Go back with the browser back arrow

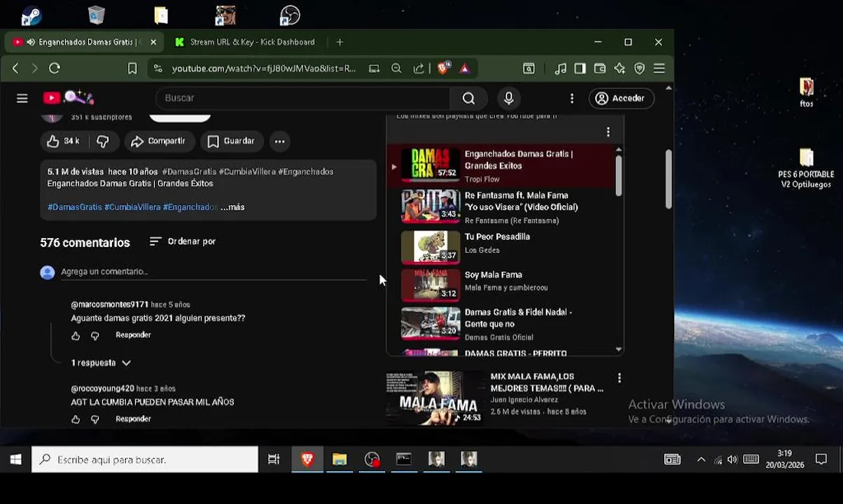(x=15, y=69)
